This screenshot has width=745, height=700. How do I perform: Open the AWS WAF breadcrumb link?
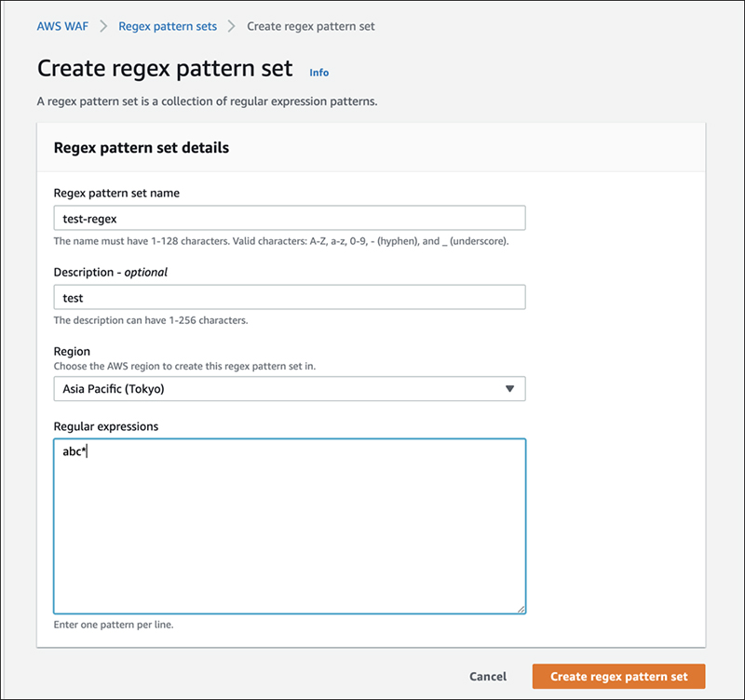click(62, 26)
